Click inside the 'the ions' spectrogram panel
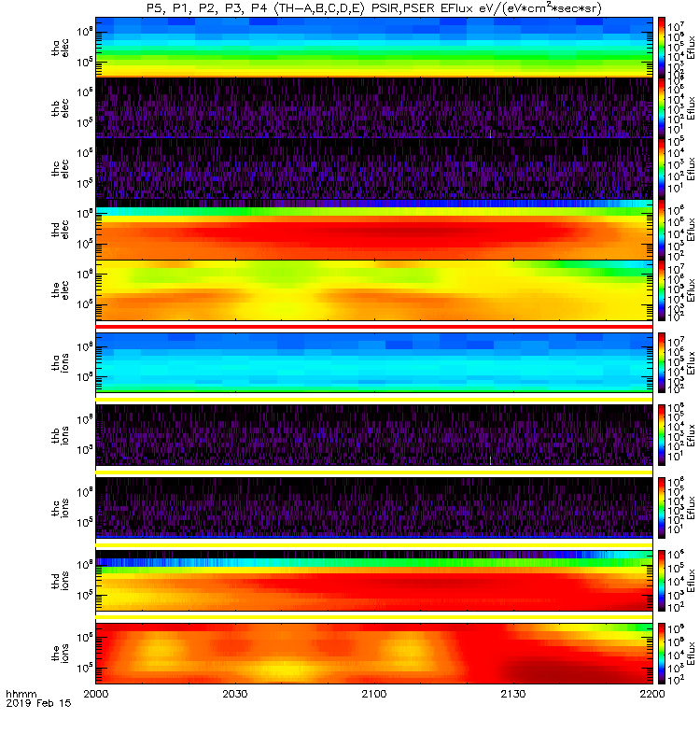This screenshot has height=747, width=700. pyautogui.click(x=374, y=653)
